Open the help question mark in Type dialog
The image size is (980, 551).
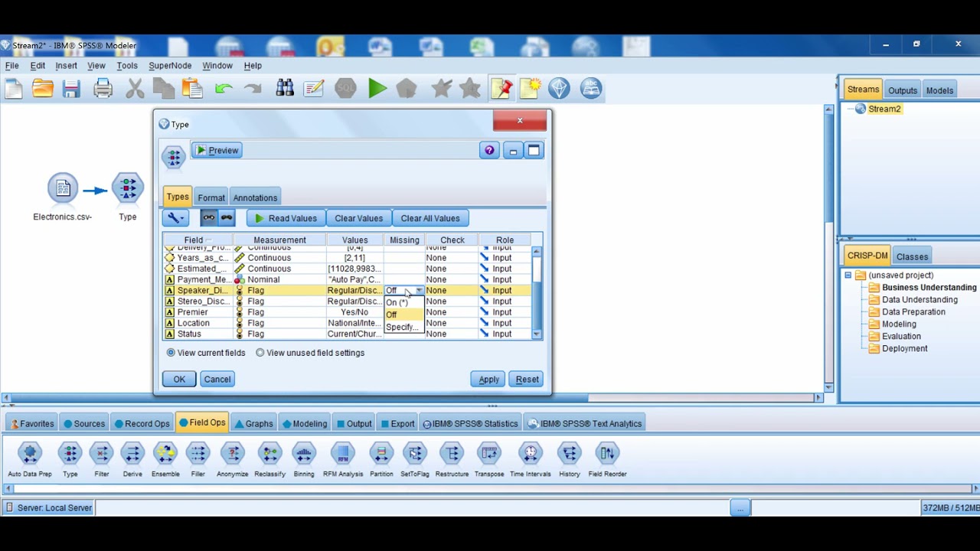click(x=489, y=150)
